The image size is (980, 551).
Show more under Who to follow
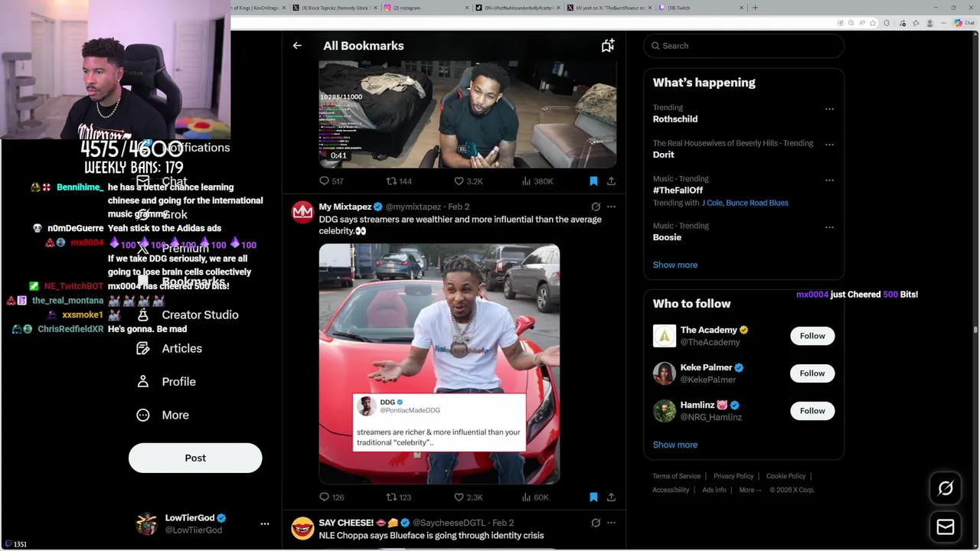point(675,445)
